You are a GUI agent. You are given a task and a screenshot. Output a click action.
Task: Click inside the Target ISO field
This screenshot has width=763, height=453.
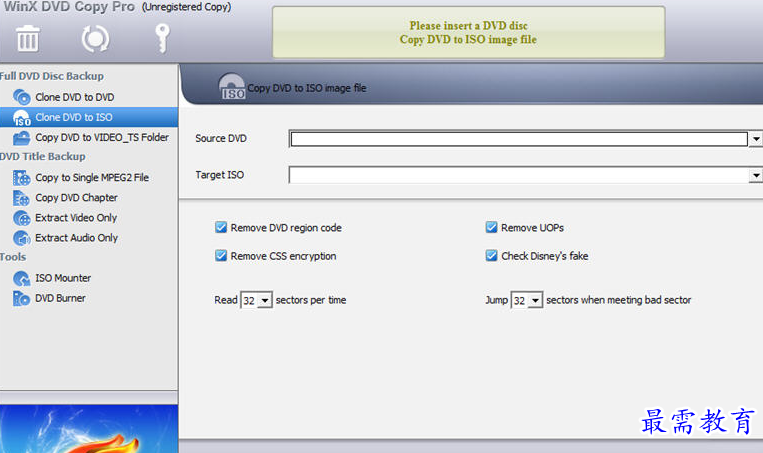(x=519, y=175)
